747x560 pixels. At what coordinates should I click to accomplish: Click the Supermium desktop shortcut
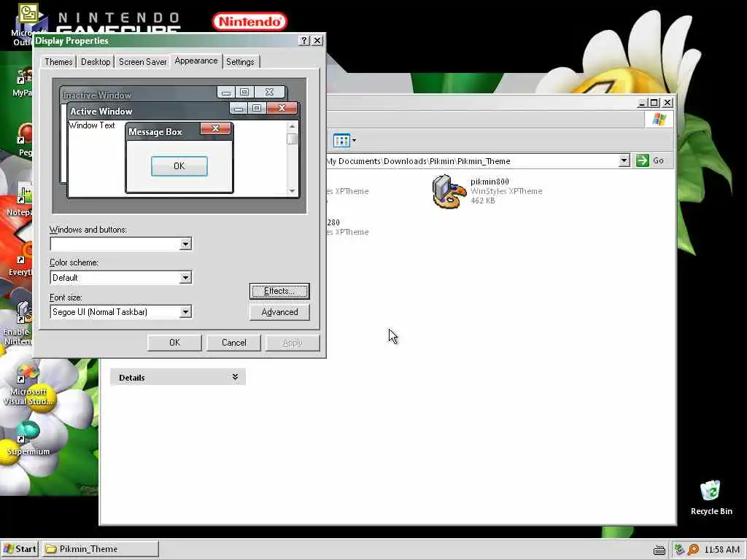click(27, 437)
